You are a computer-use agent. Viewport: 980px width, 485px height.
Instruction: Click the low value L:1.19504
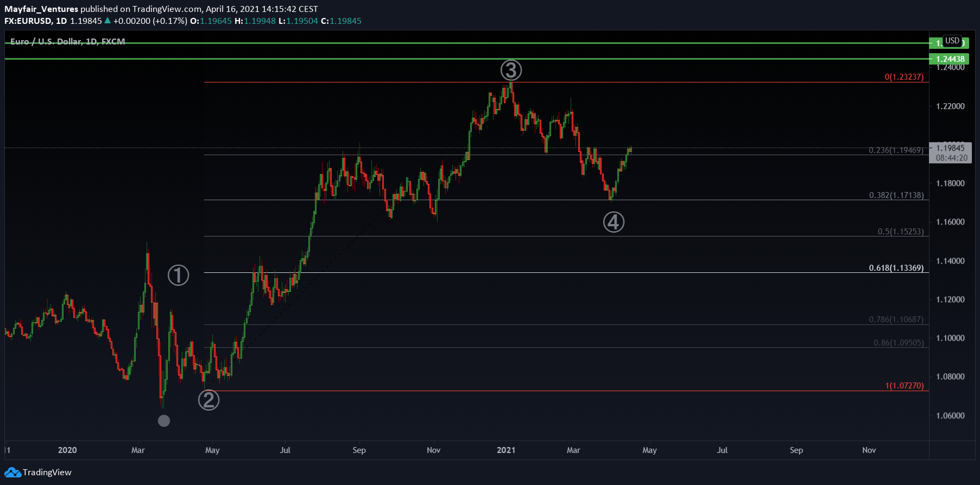point(298,21)
